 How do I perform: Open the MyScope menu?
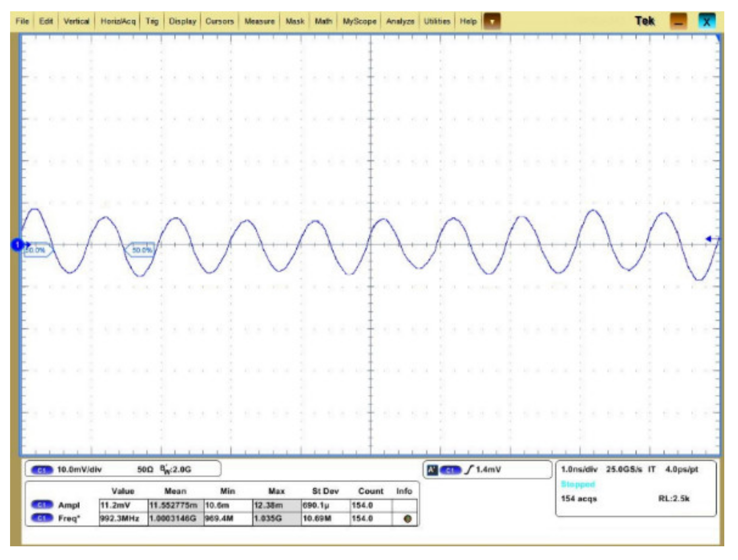coord(359,21)
